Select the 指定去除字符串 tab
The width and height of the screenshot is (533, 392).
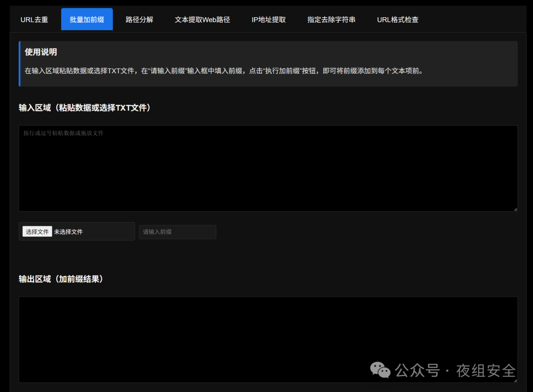(331, 19)
